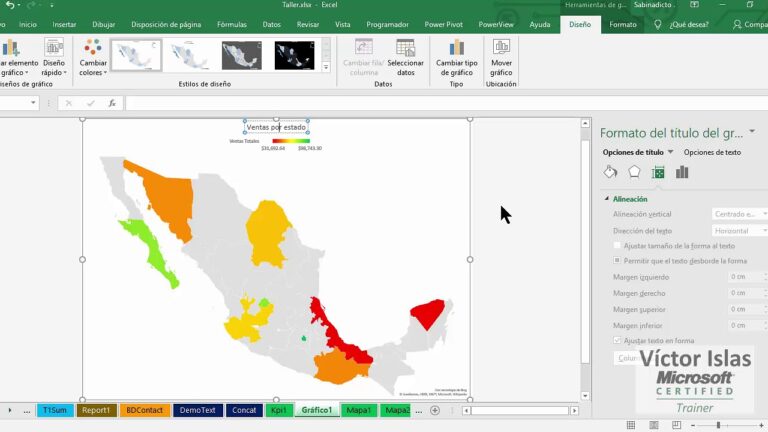
Task: Click Cambiar fila/columna button
Action: pyautogui.click(x=363, y=58)
